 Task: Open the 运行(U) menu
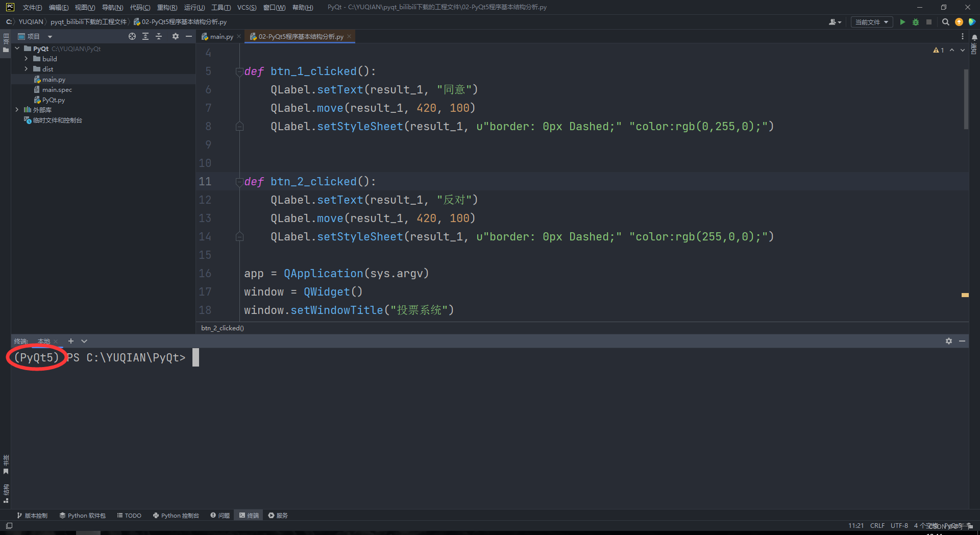click(x=194, y=7)
